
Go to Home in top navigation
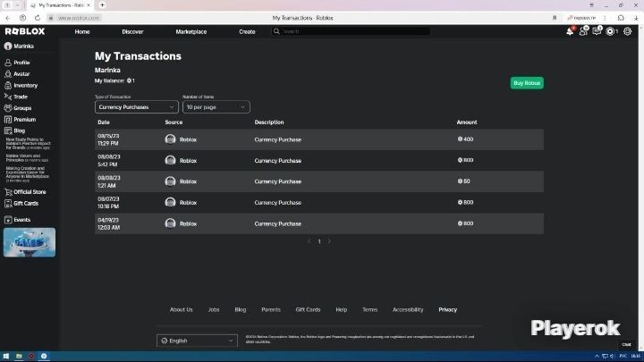pyautogui.click(x=82, y=31)
